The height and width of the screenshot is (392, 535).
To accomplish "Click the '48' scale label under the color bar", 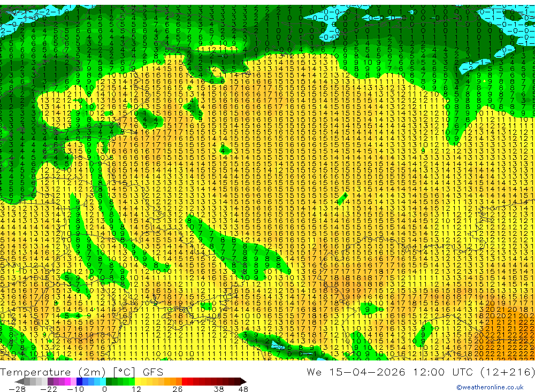I will (x=243, y=389).
